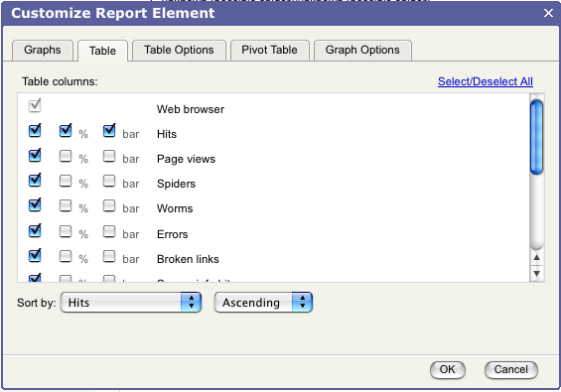Enable the Spiders bar checkbox
This screenshot has height=392, width=561.
coord(109,181)
